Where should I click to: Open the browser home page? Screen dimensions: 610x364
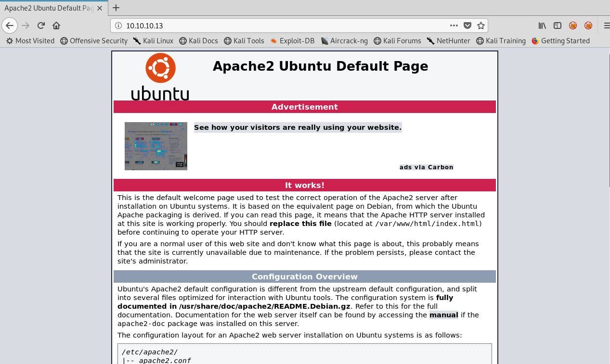click(56, 25)
